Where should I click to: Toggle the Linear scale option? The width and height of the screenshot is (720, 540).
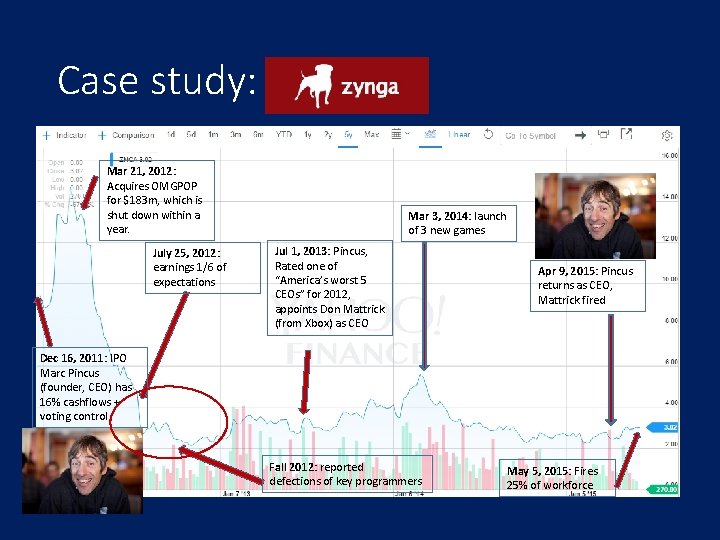(459, 135)
